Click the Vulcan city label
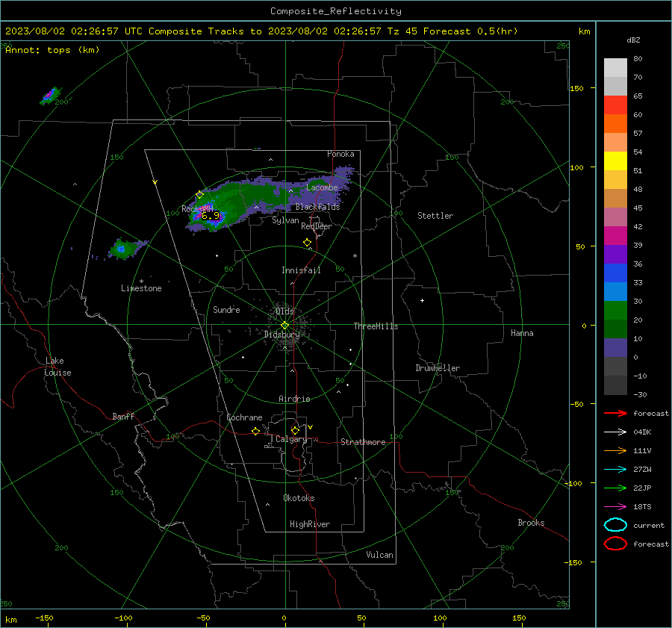This screenshot has height=628, width=672. click(x=380, y=555)
